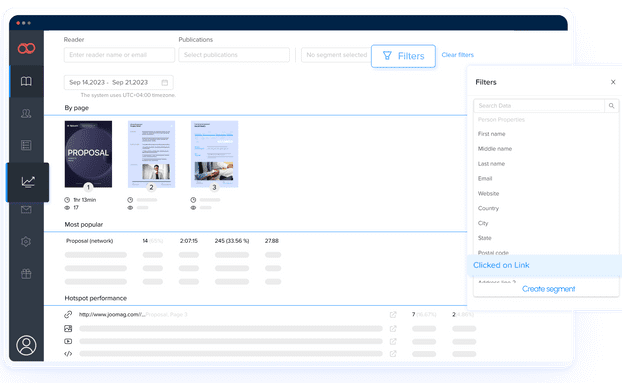Open external link icon for embed hotspot row

tap(393, 354)
